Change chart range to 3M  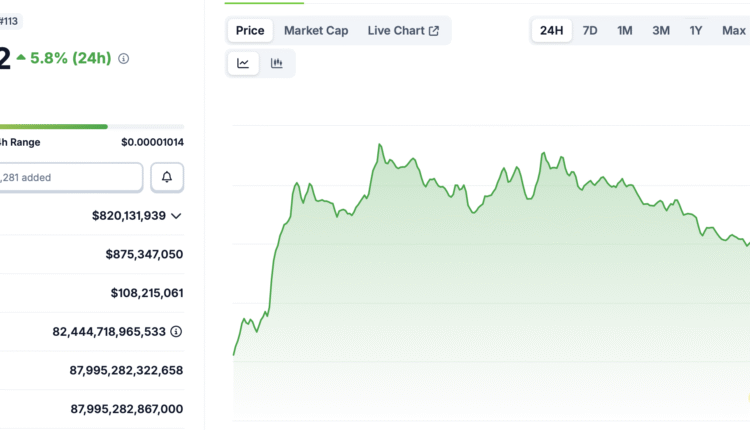(x=661, y=30)
